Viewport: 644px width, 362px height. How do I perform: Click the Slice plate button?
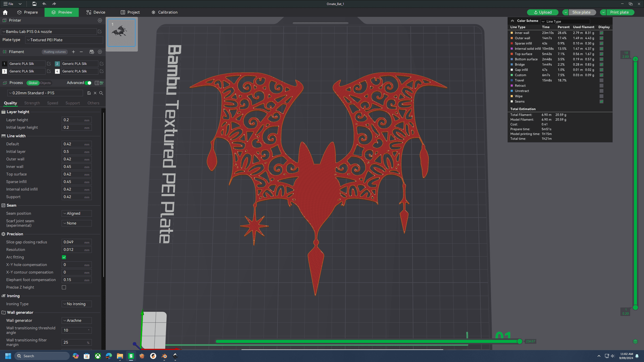pyautogui.click(x=581, y=12)
